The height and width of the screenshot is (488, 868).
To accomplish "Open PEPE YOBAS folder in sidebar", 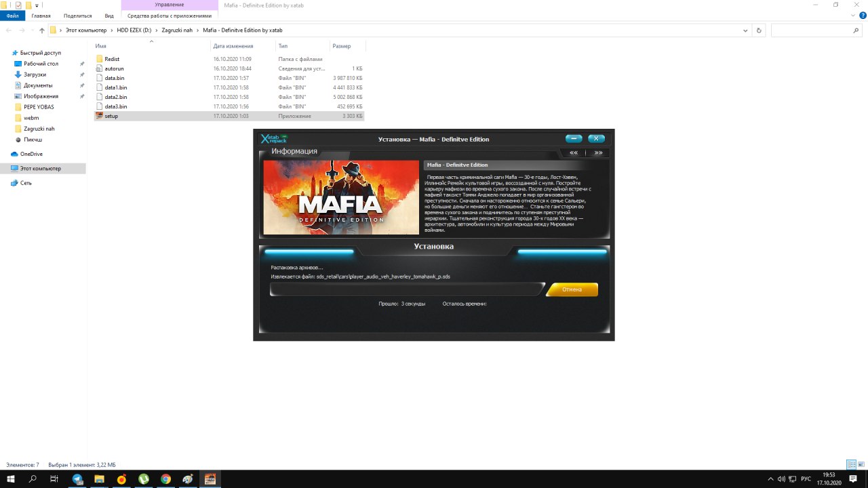I will 39,107.
